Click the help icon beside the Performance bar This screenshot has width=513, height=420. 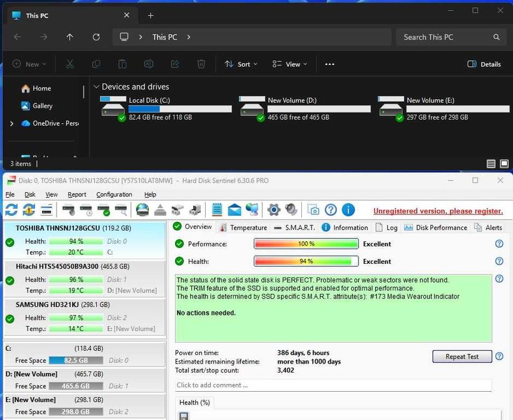pos(499,244)
